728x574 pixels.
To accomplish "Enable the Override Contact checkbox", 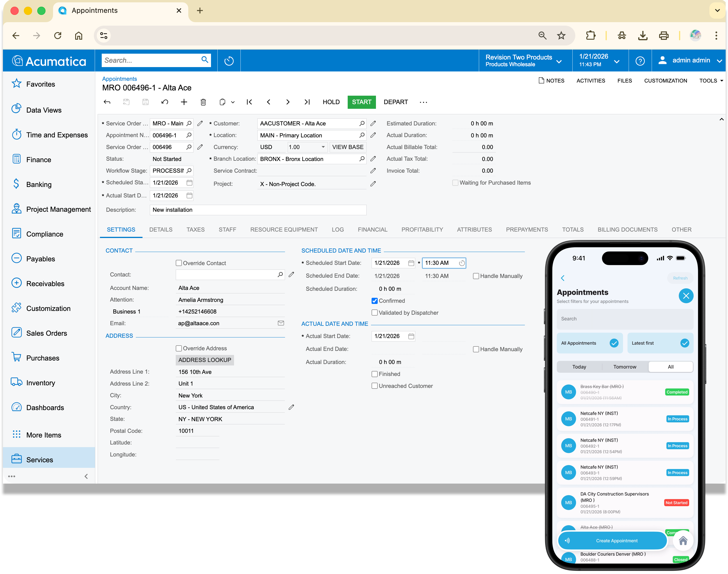I will pos(179,263).
